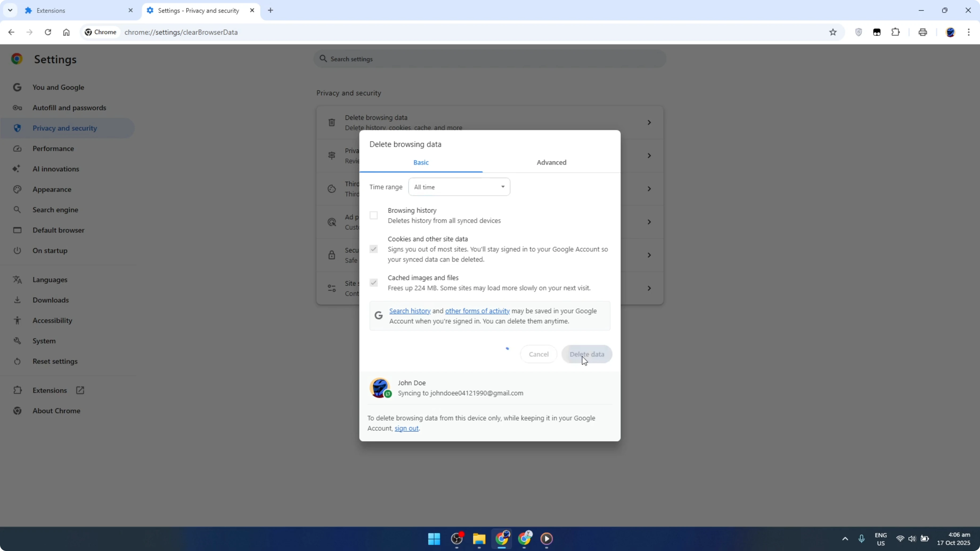Open other forms of activity link
Screen dimensions: 980x551
(x=477, y=311)
